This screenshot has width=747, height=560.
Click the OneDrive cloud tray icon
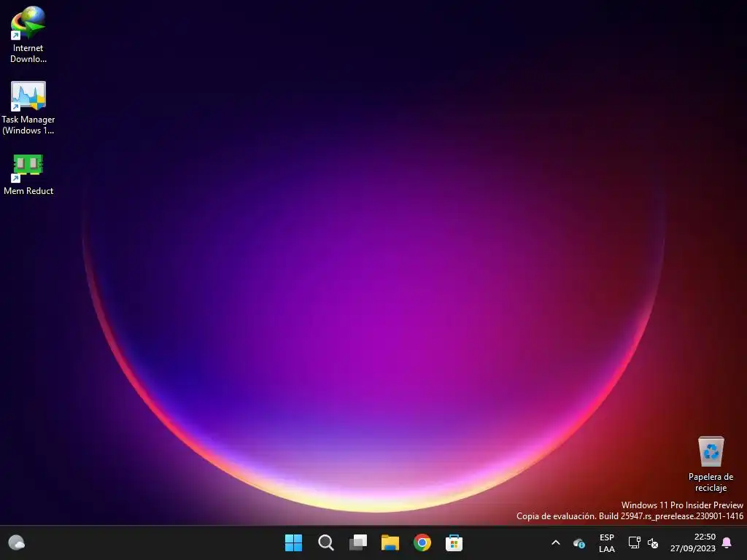point(578,542)
